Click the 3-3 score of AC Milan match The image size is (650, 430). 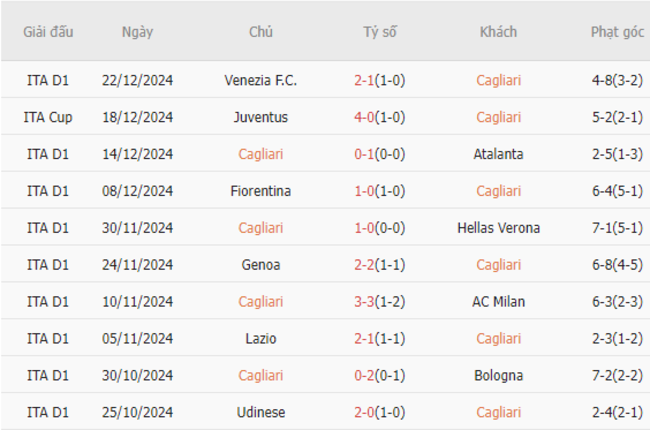click(364, 301)
